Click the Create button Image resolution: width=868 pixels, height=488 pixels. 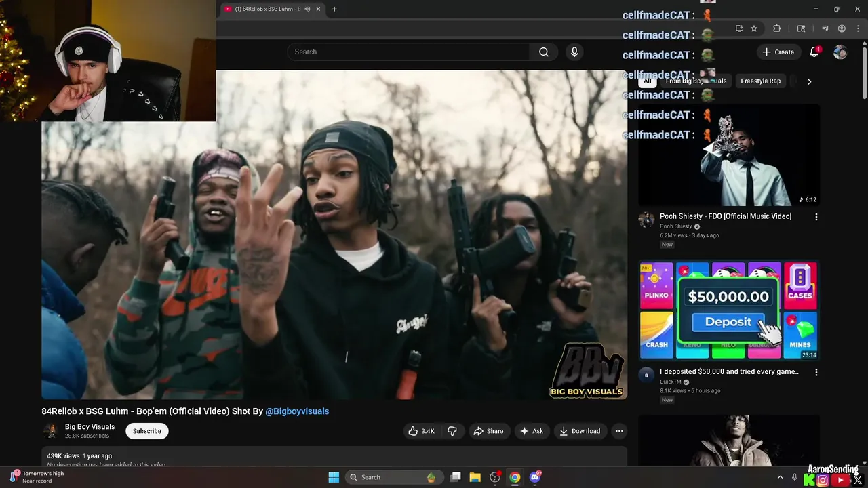click(778, 52)
